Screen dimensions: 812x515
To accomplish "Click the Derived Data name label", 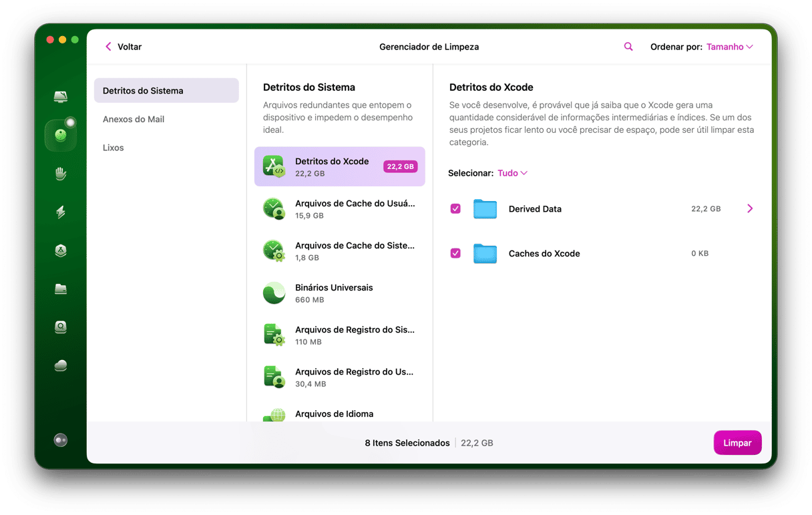I will (535, 209).
